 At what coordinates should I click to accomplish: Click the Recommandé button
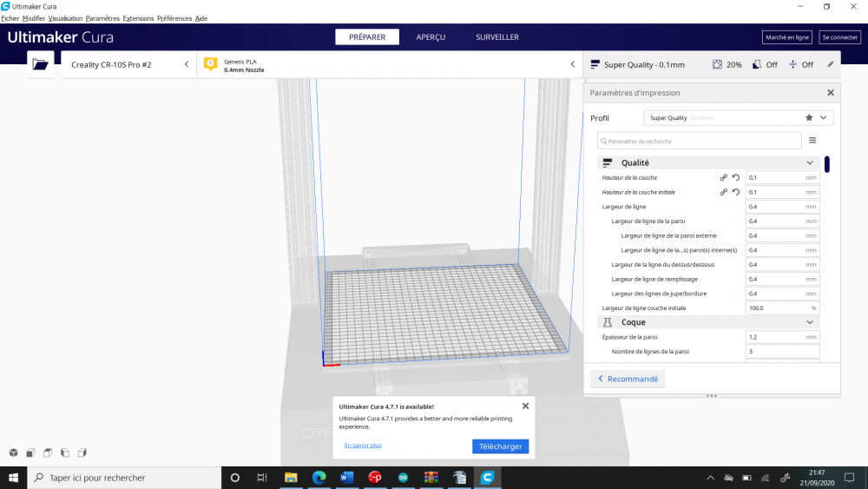pos(628,379)
